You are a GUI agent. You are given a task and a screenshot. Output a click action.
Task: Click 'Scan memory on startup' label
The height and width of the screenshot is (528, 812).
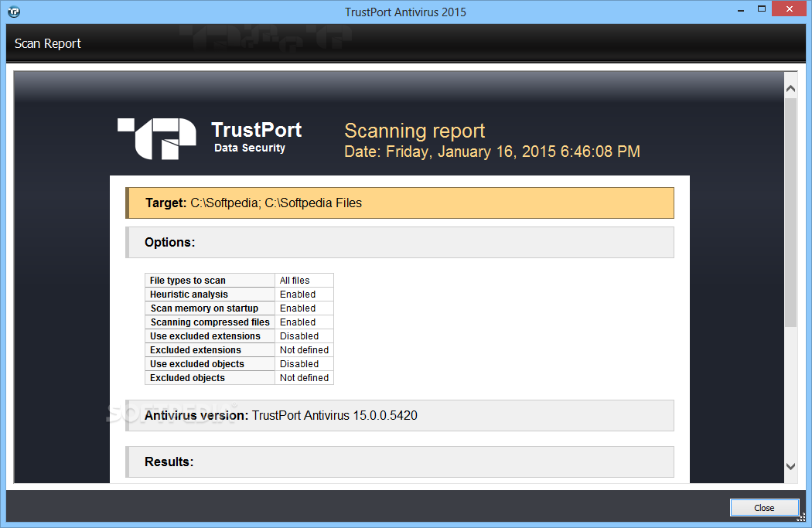pyautogui.click(x=210, y=308)
